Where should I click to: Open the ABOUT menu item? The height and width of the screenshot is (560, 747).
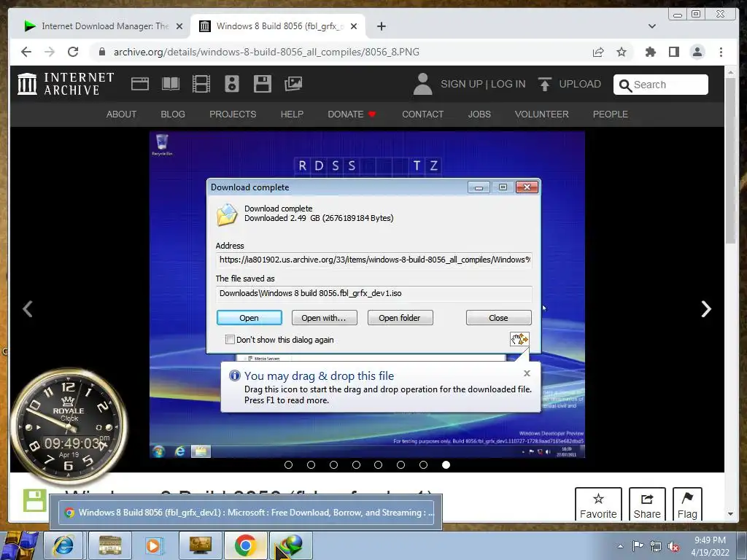coord(122,114)
